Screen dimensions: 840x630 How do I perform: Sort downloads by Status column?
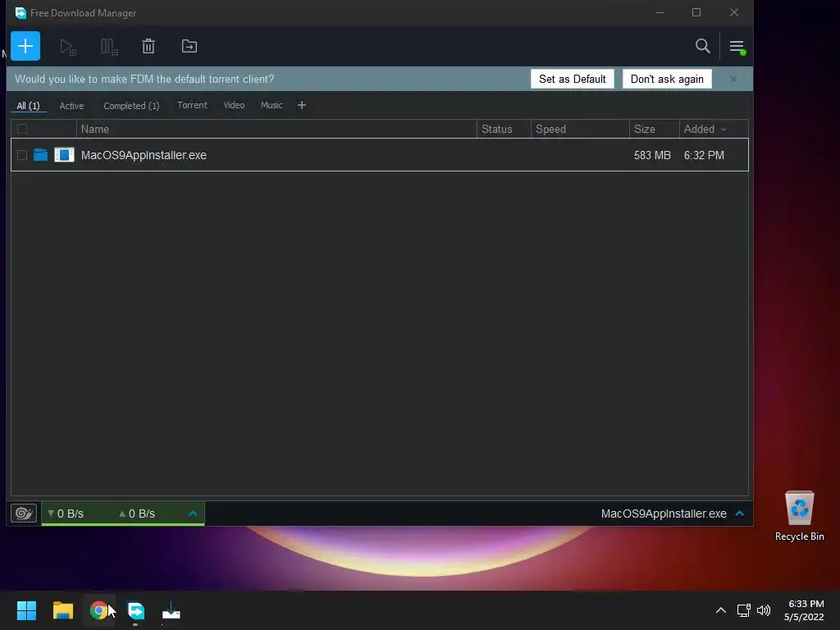pyautogui.click(x=496, y=129)
